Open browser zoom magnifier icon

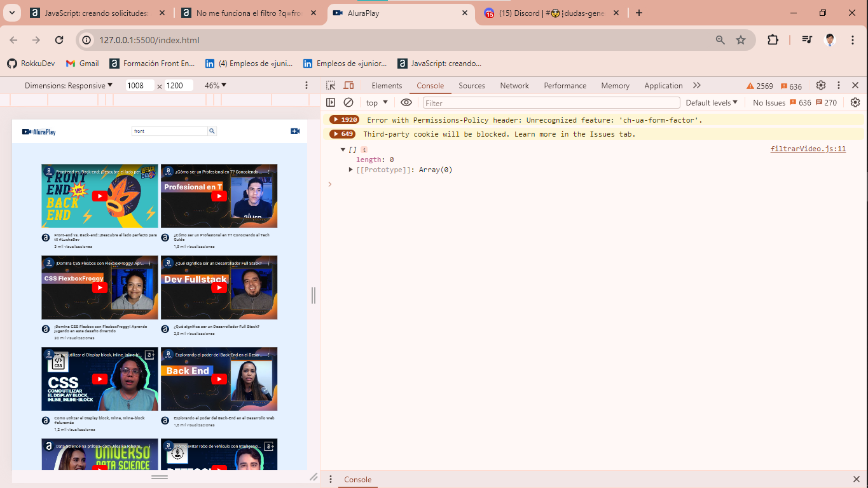[720, 40]
